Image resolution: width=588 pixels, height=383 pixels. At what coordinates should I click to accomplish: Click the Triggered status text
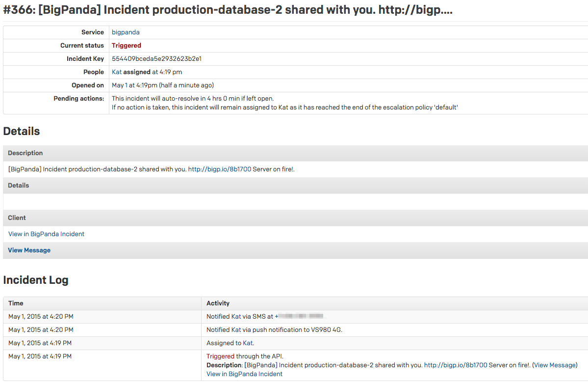click(126, 45)
